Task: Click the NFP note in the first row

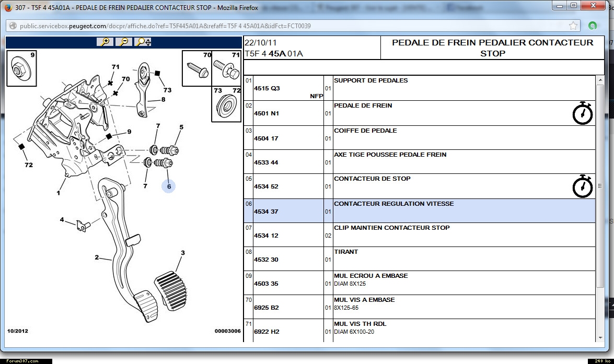Action: [x=316, y=96]
